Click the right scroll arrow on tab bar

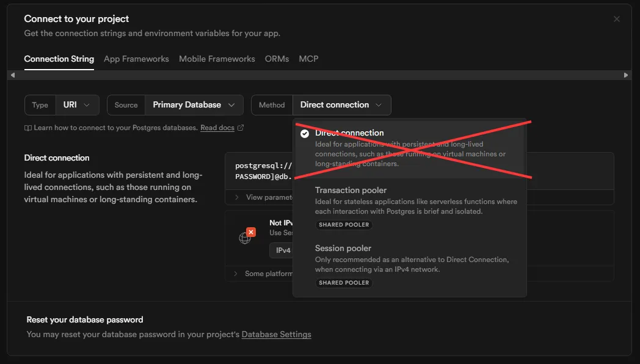(x=626, y=75)
